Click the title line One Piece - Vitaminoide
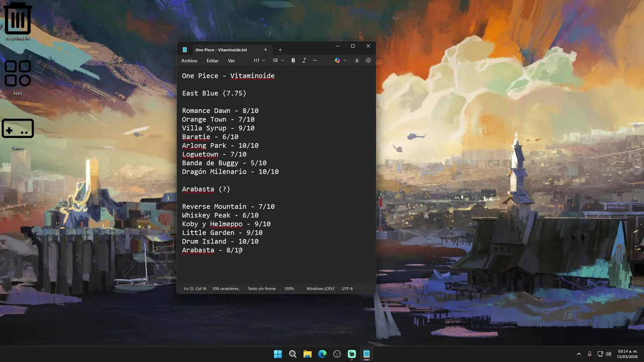 coord(228,76)
